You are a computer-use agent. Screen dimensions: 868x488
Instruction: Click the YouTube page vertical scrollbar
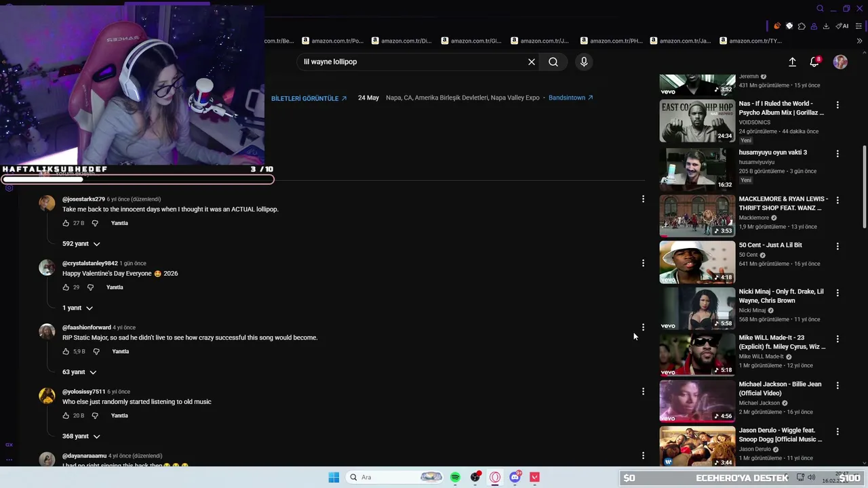click(864, 186)
